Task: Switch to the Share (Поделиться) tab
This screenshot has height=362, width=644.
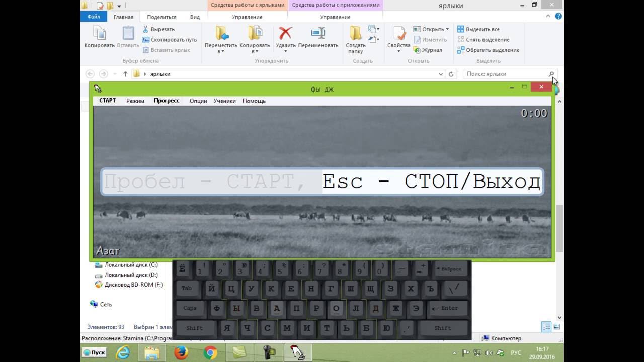Action: 162,17
